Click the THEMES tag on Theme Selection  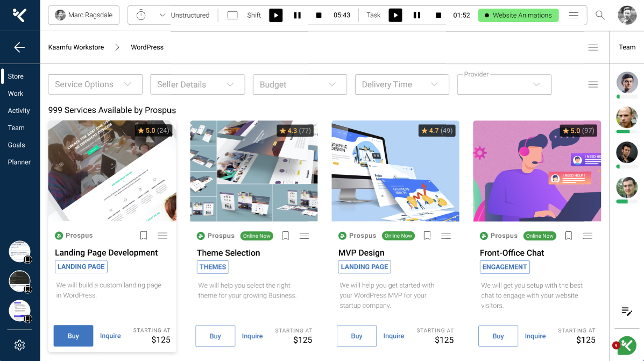pyautogui.click(x=213, y=267)
